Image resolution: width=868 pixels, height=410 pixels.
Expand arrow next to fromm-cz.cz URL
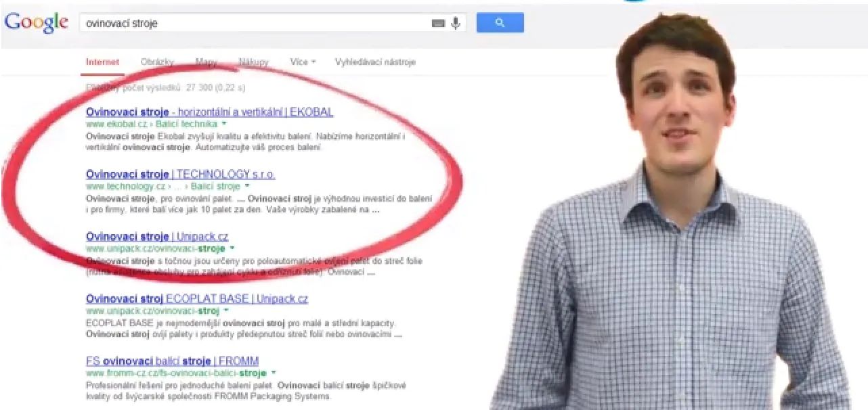(274, 373)
